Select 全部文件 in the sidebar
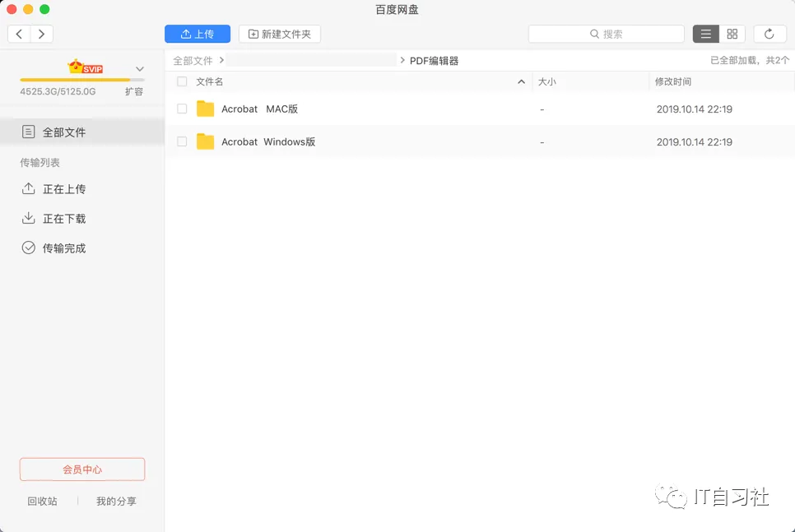Viewport: 795px width, 532px height. click(82, 132)
